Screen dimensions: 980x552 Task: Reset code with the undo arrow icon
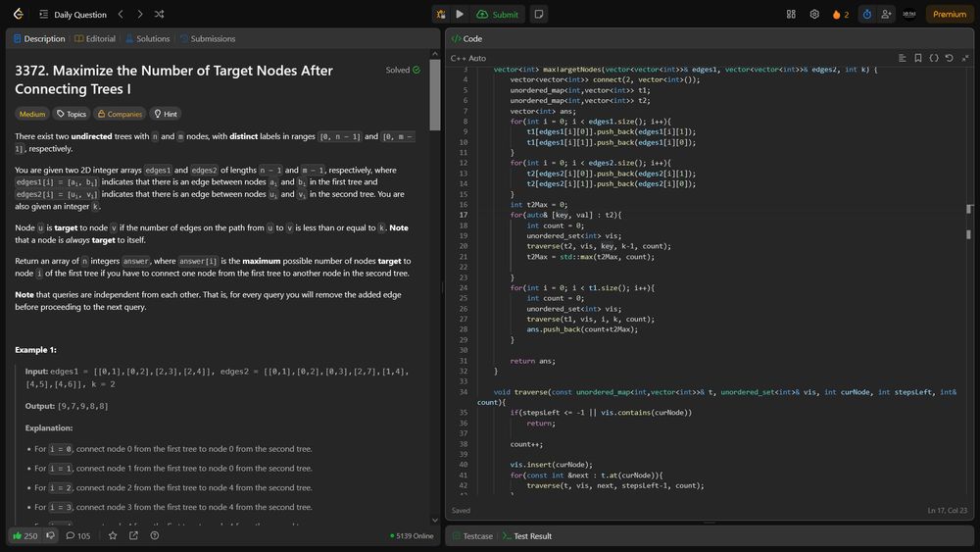coord(950,58)
